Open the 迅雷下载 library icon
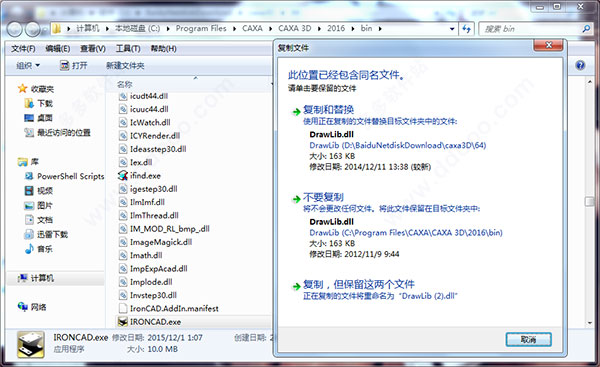Screen dimensions: 600x367 click(29, 234)
